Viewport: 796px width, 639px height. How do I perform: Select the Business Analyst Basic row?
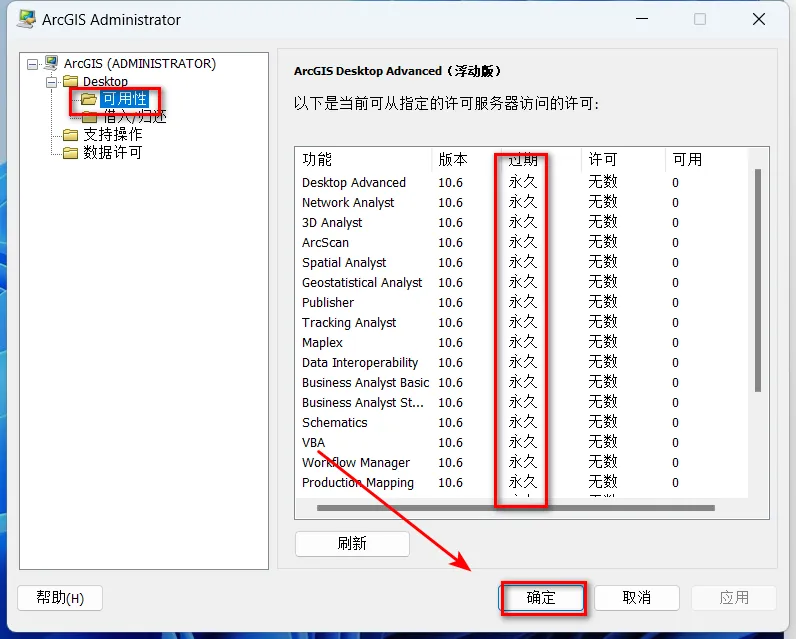click(x=522, y=382)
